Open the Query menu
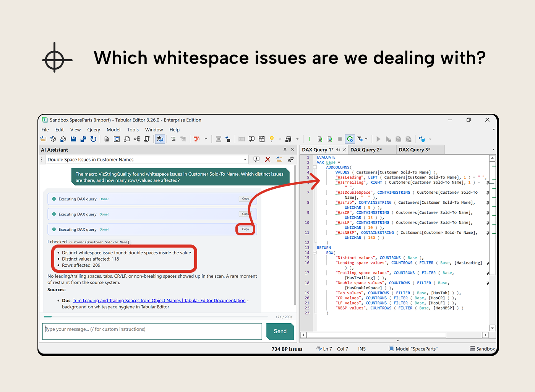 pyautogui.click(x=93, y=130)
